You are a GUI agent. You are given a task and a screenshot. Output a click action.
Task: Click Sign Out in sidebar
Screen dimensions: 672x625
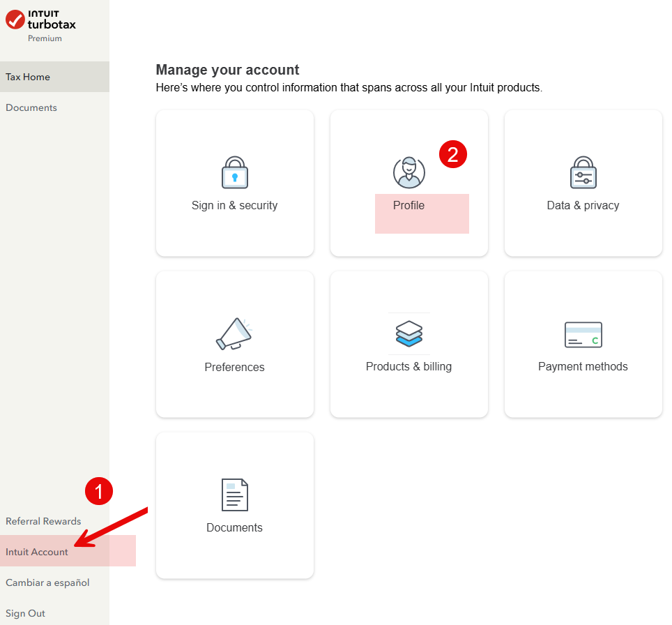[25, 613]
